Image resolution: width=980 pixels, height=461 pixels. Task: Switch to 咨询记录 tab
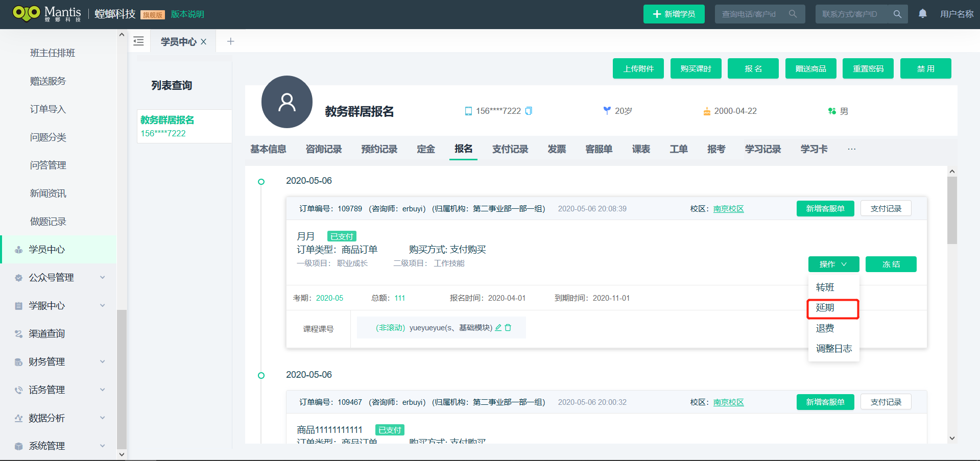pos(324,149)
